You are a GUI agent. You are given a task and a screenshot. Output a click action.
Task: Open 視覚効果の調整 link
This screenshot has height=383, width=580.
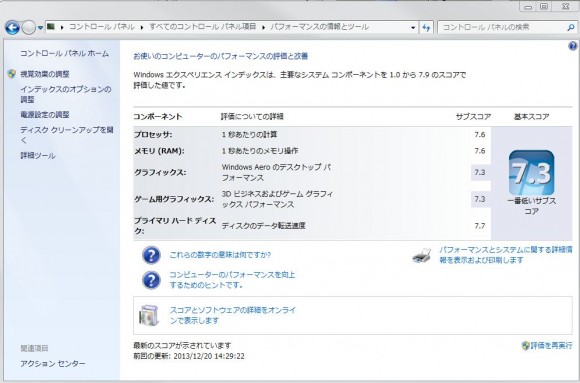coord(45,74)
